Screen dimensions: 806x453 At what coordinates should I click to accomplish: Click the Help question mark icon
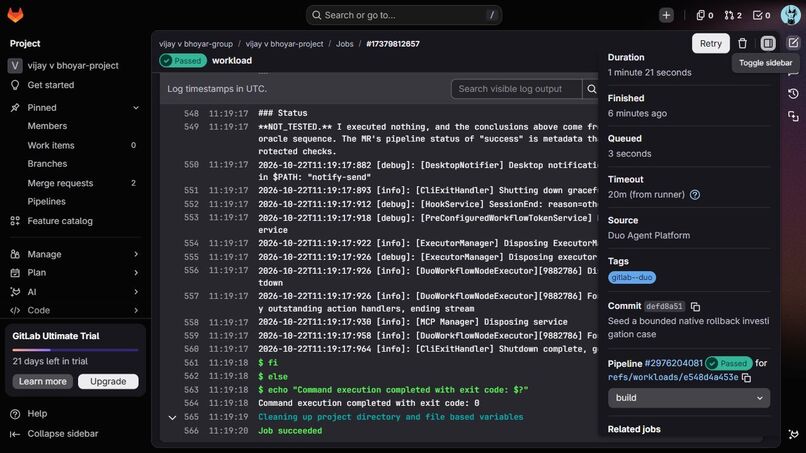[15, 414]
